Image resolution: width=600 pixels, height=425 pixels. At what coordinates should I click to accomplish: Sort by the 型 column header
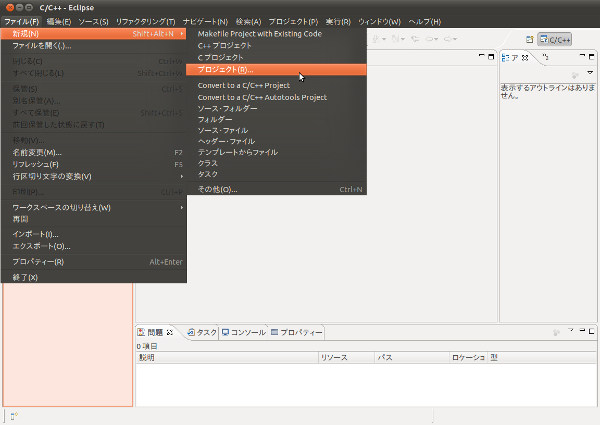click(542, 357)
